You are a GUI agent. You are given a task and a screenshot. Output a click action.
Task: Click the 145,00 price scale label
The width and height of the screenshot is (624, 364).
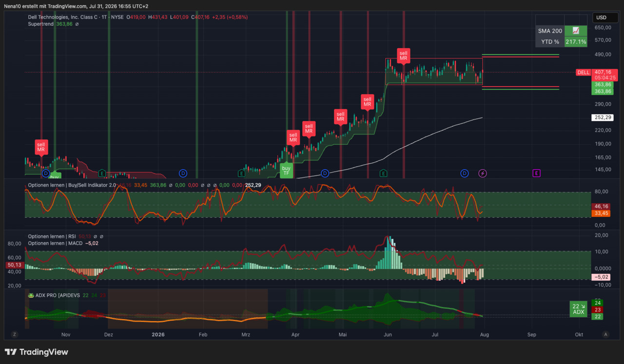pos(603,170)
